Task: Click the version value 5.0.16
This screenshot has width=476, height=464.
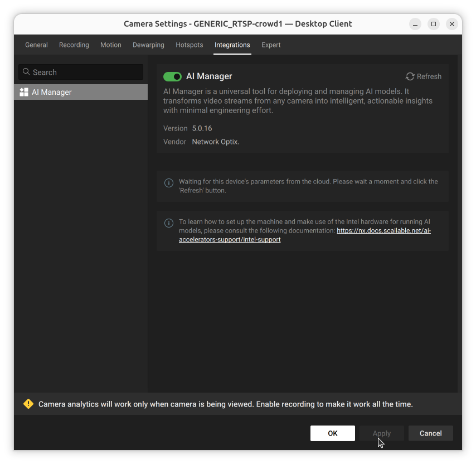Action: tap(202, 128)
